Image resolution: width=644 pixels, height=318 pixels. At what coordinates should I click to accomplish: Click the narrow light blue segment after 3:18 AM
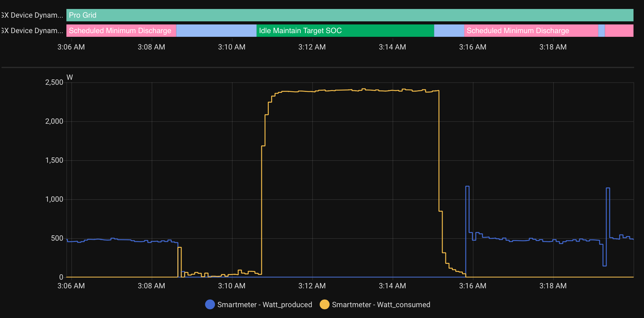pyautogui.click(x=601, y=31)
